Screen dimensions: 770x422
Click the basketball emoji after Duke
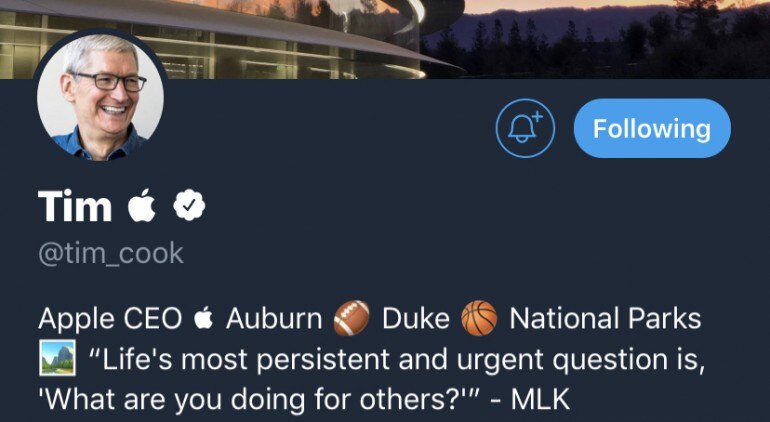(x=479, y=320)
